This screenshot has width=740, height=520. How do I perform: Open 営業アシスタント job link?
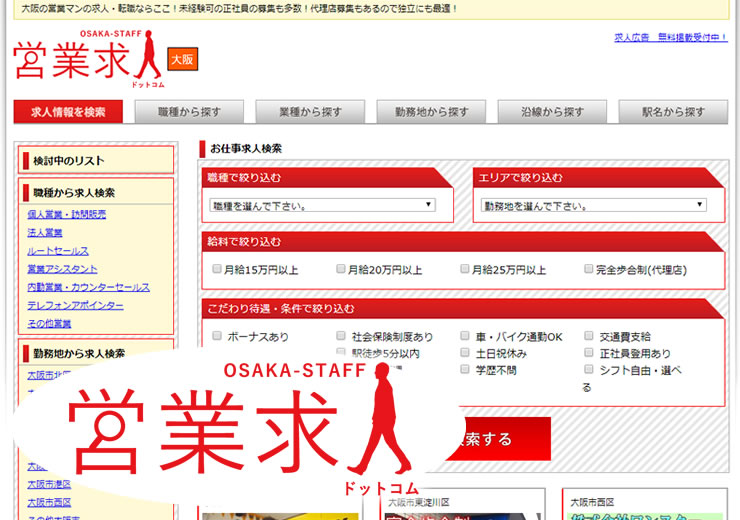(62, 269)
